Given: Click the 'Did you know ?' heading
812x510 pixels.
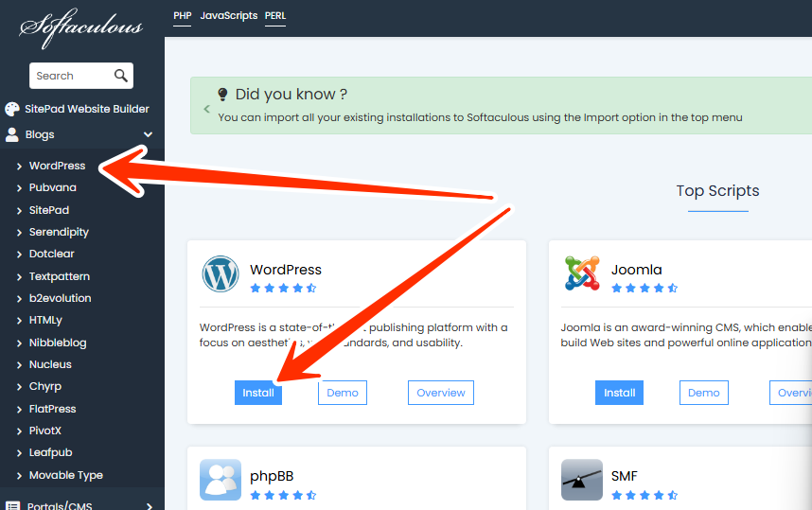Looking at the screenshot, I should 291,95.
